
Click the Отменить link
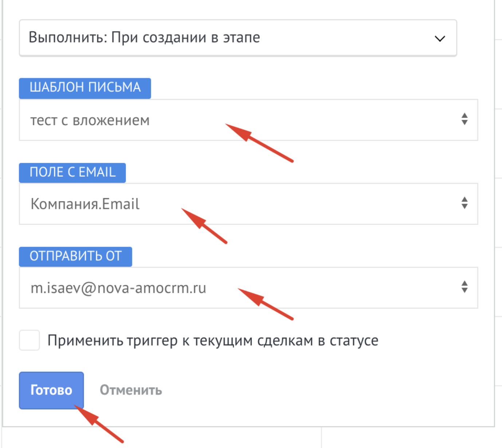click(131, 390)
